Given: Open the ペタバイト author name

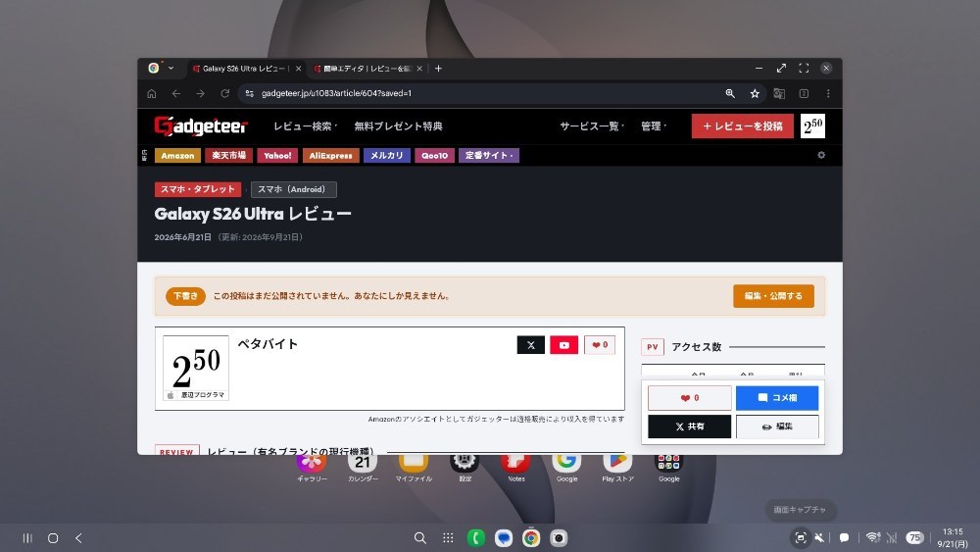Looking at the screenshot, I should tap(268, 344).
